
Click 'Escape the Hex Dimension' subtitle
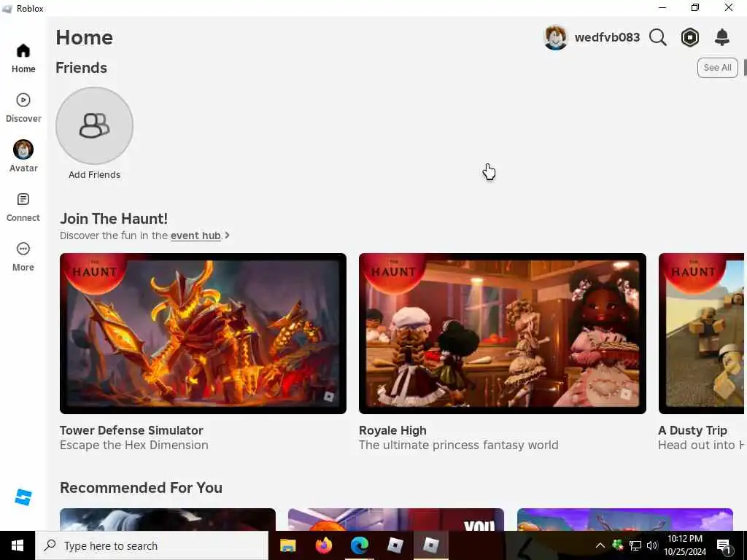click(x=134, y=446)
